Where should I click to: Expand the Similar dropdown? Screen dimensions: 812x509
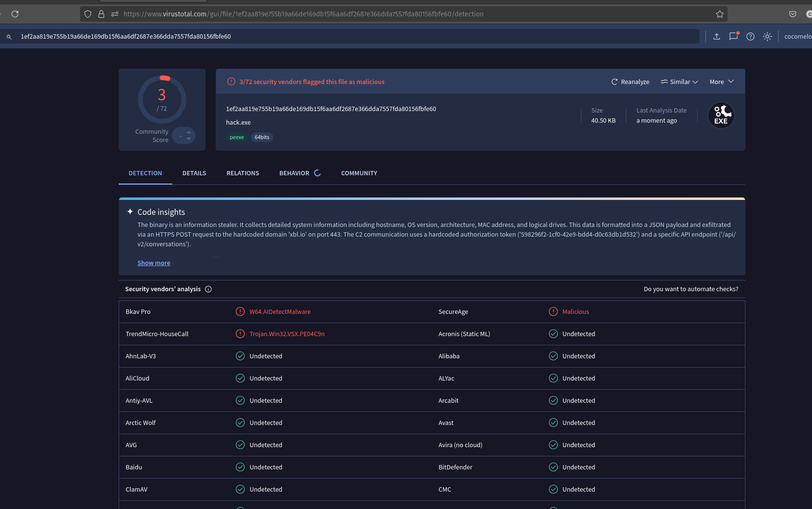(x=679, y=82)
